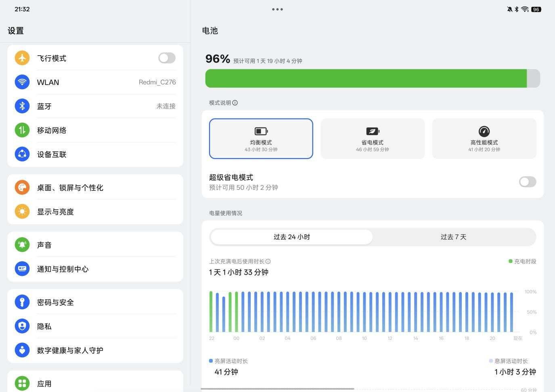Choose power saving mode (省电模式) card
Screen dimensions: 555x392
click(372, 139)
